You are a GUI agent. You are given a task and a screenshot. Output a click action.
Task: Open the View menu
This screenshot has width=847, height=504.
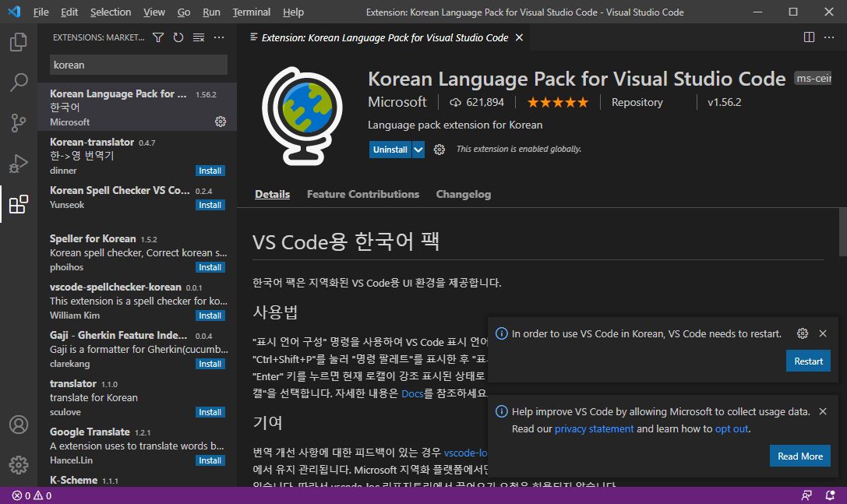pyautogui.click(x=154, y=12)
